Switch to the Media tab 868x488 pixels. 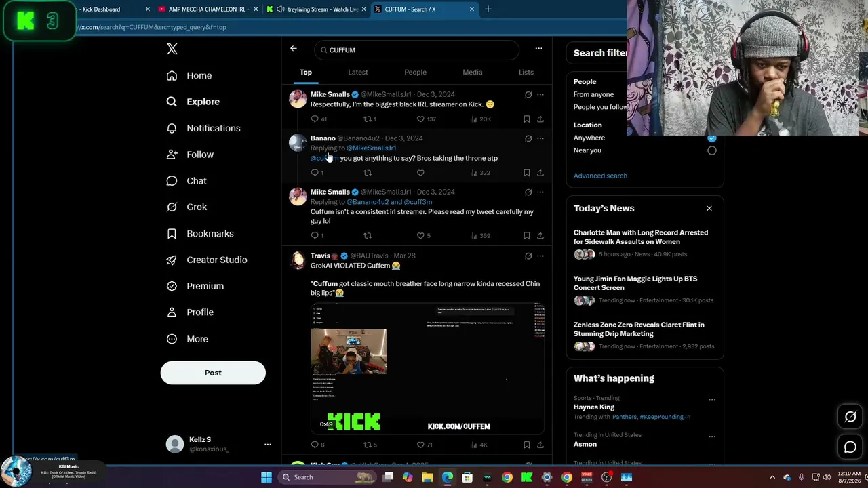tap(473, 72)
